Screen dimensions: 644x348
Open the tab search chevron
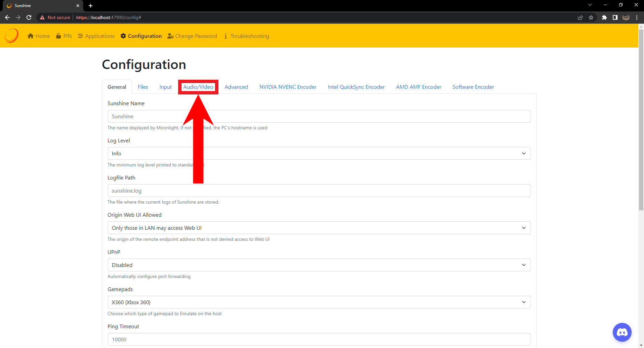590,5
